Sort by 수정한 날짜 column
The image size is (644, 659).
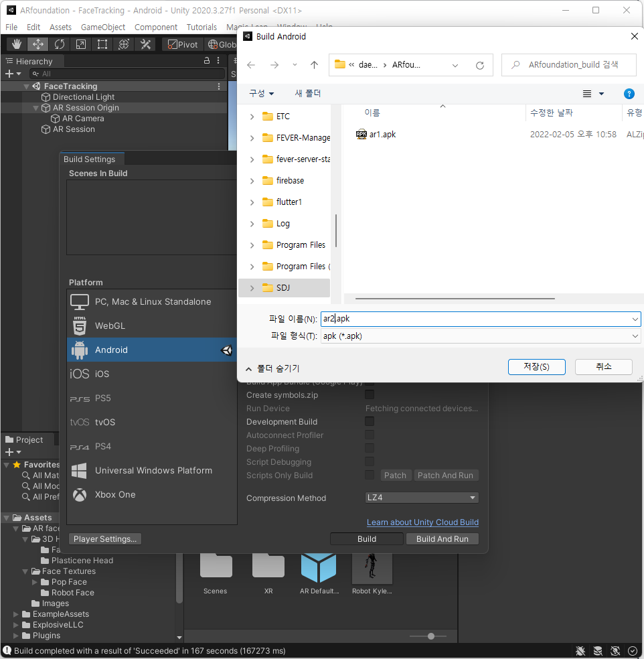(x=551, y=113)
